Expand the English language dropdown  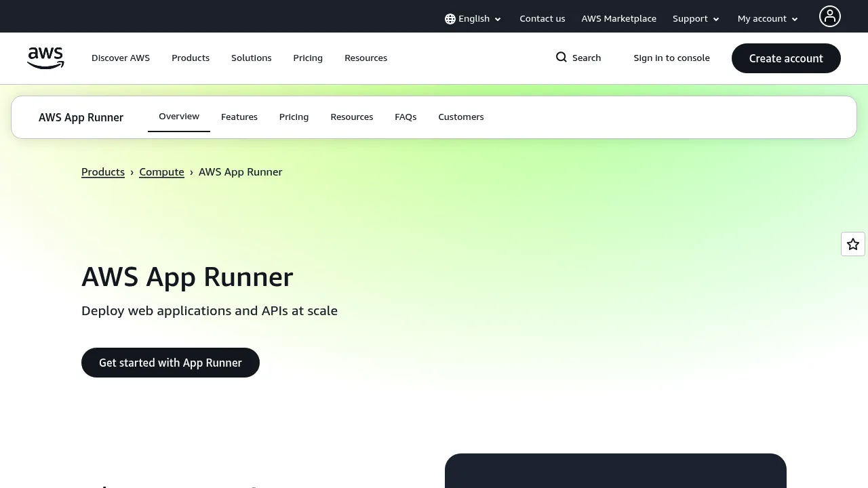[473, 19]
